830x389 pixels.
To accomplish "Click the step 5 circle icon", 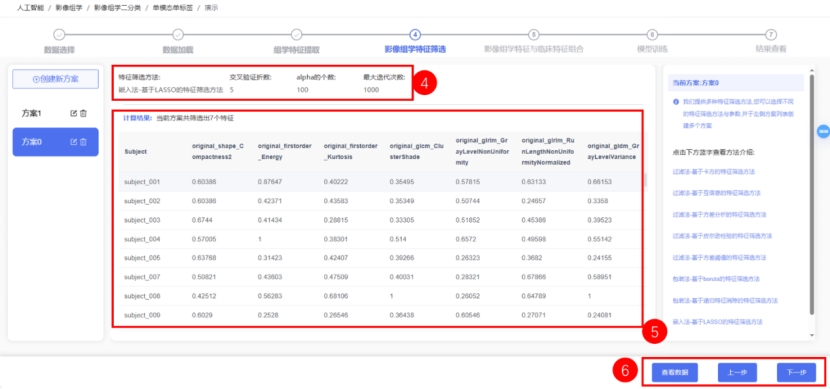I will [534, 34].
